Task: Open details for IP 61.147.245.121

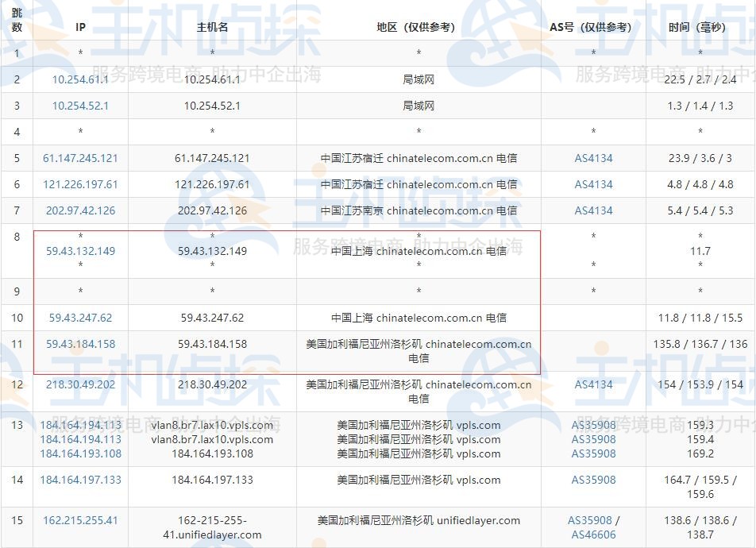Action: tap(79, 158)
